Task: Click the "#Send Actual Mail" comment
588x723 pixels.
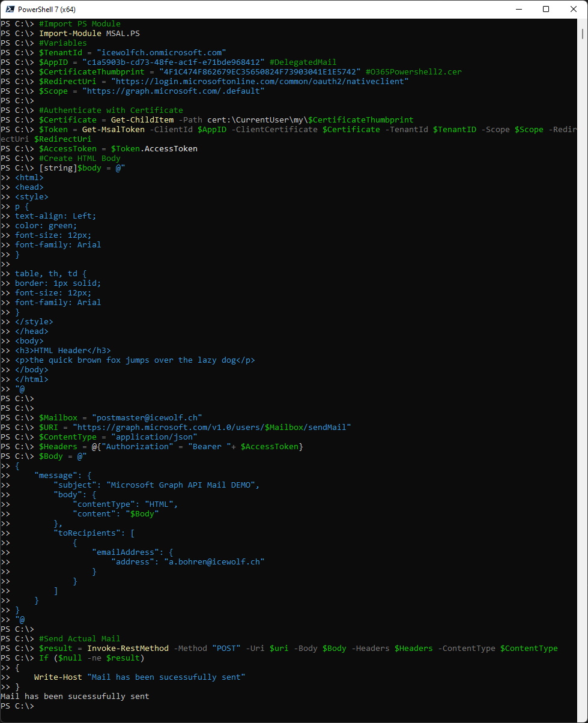Action: click(x=80, y=639)
